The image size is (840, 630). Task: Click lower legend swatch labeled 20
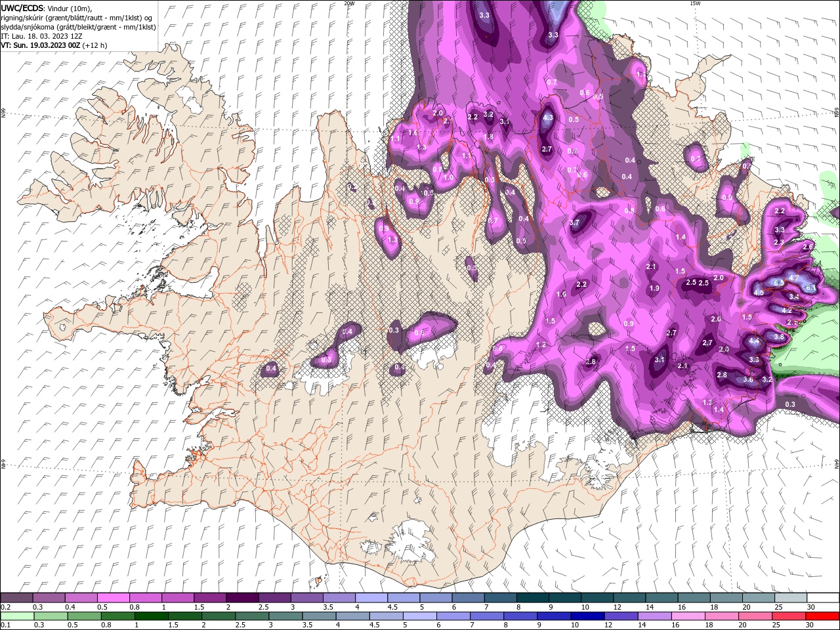tap(756, 616)
